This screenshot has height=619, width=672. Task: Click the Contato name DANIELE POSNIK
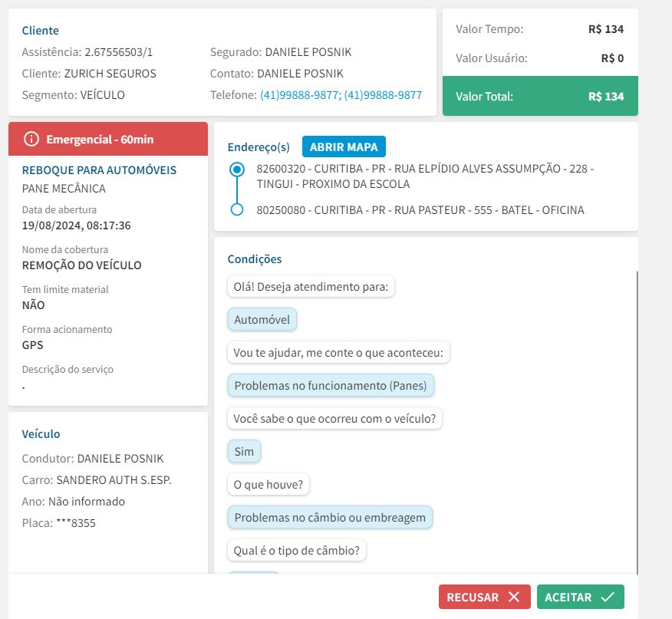[x=300, y=74]
